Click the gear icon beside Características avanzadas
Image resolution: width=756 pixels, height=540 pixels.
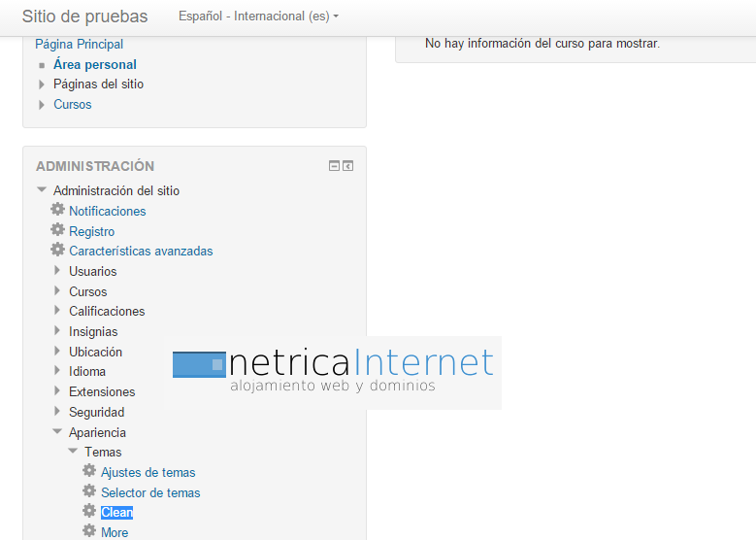point(57,251)
